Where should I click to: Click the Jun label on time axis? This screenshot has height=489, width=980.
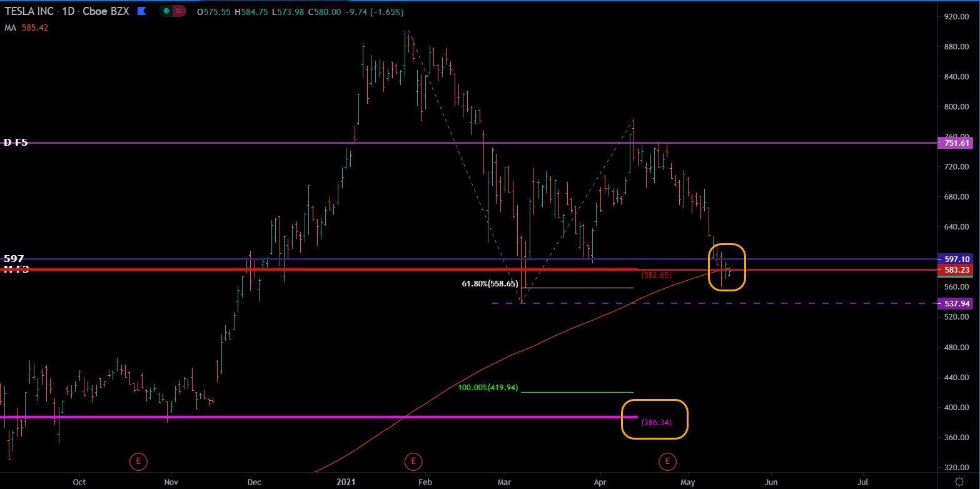tap(771, 482)
